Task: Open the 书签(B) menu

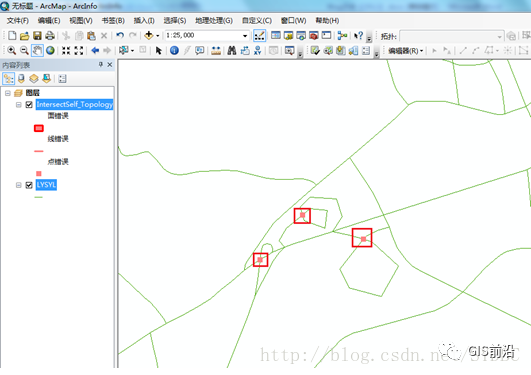Action: [x=113, y=21]
